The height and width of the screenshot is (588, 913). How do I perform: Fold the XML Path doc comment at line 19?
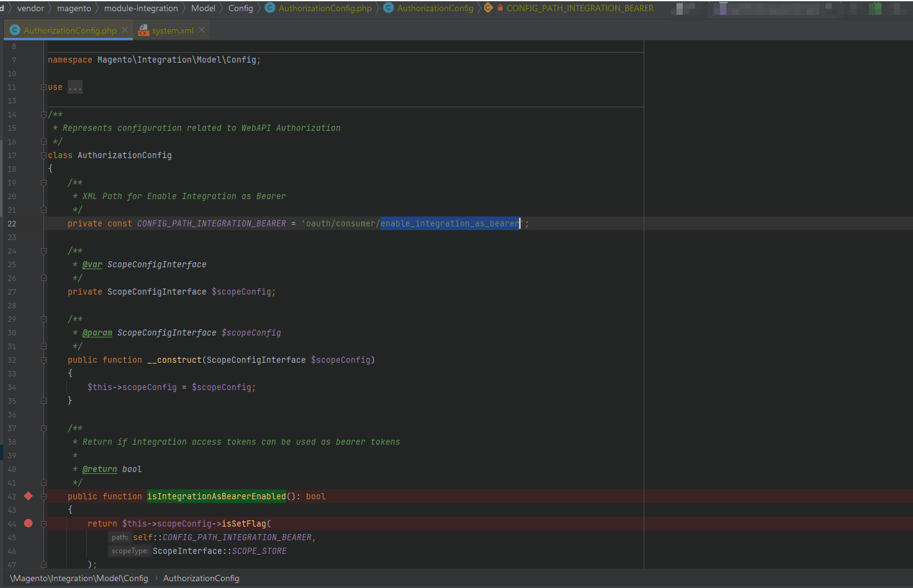[43, 182]
